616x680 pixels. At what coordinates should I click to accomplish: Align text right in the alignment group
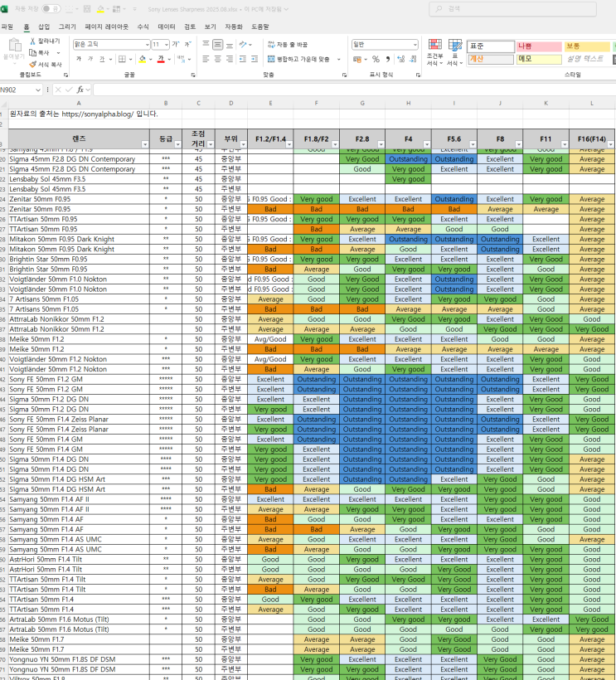[x=230, y=59]
